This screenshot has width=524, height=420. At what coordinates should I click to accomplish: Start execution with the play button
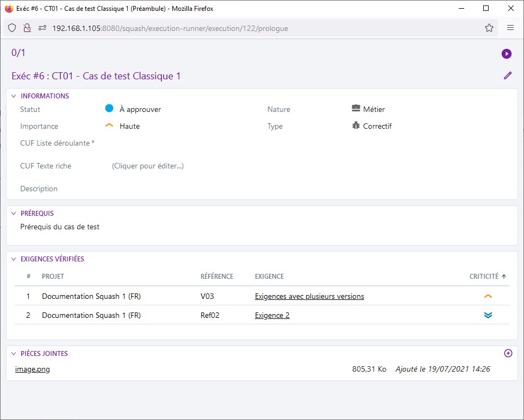click(507, 53)
